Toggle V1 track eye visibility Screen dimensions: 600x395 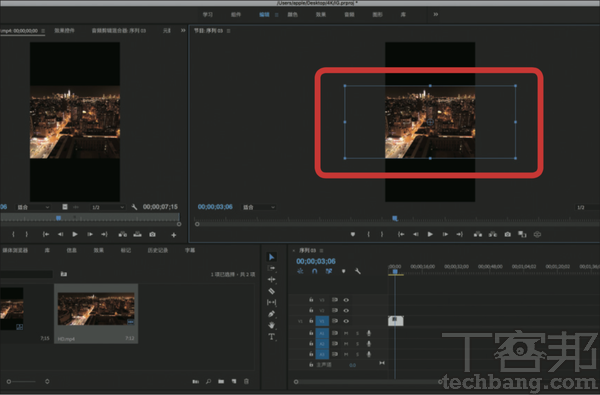[346, 321]
